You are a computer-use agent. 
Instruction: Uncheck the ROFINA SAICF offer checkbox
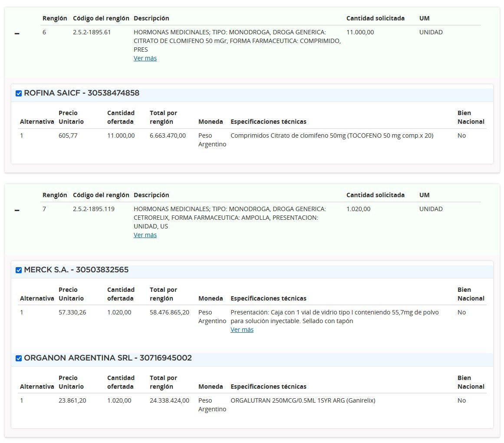pos(19,93)
